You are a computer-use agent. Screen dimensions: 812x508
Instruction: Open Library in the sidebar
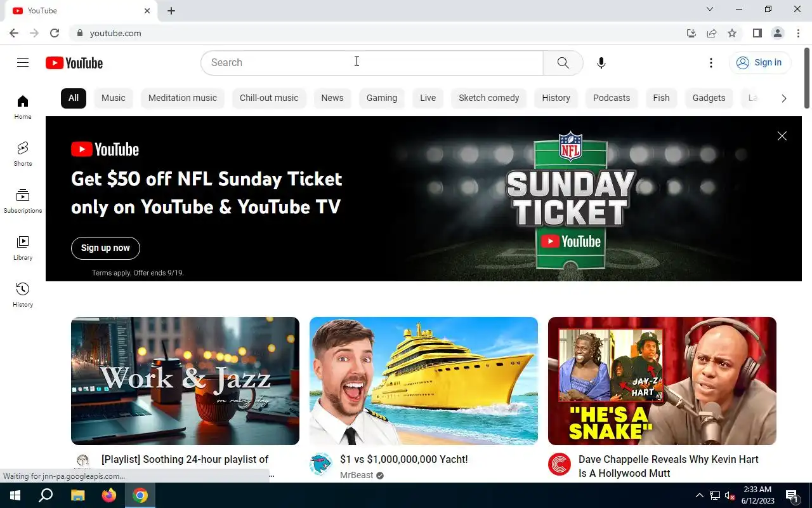(x=23, y=248)
